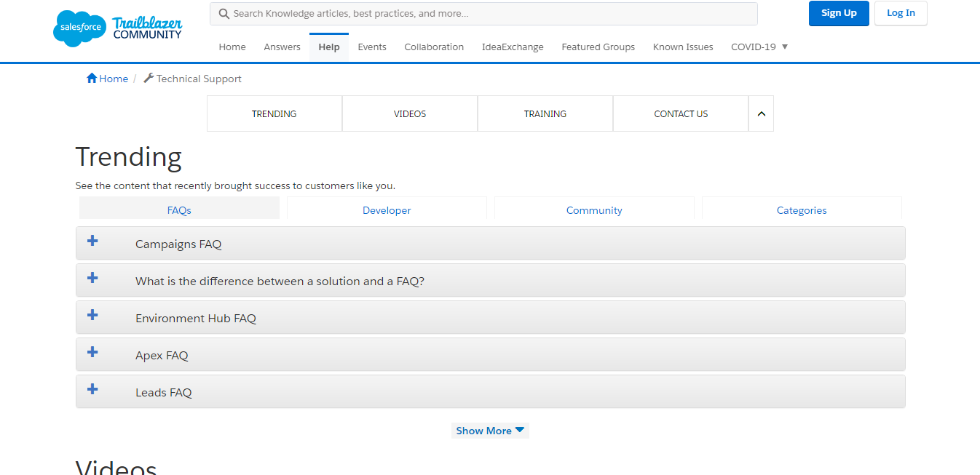Click the Technical Support breadcrumb text

click(x=199, y=79)
